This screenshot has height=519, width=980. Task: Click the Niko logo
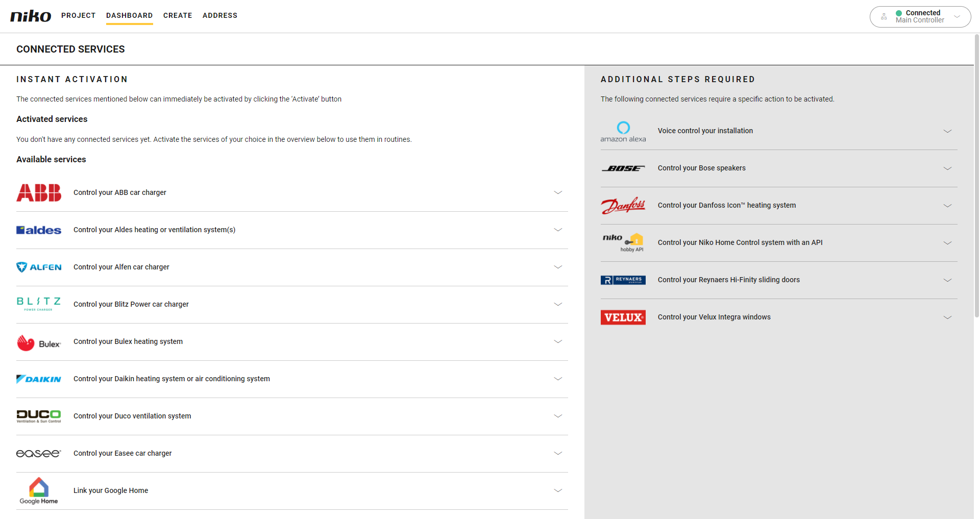point(31,16)
